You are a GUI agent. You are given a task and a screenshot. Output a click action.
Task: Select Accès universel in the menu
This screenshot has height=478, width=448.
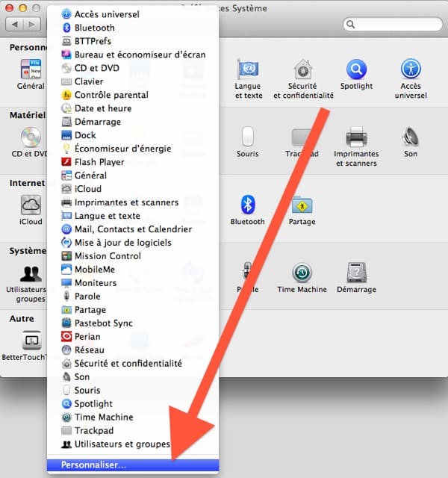(133, 14)
